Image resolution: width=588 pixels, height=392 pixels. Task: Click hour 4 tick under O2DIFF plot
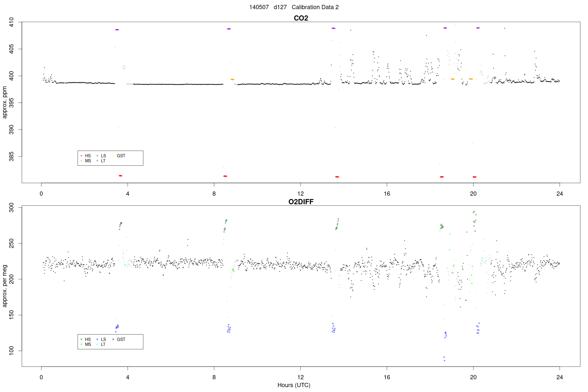pyautogui.click(x=128, y=377)
